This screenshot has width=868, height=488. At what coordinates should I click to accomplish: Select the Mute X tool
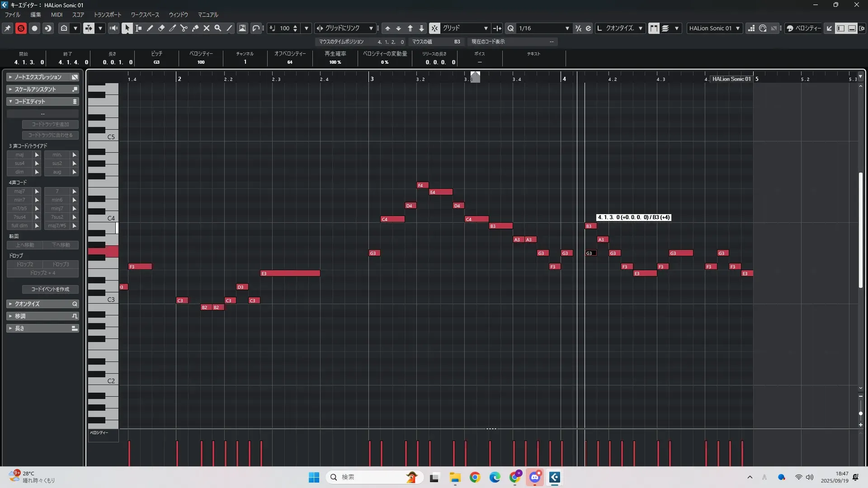tap(207, 28)
